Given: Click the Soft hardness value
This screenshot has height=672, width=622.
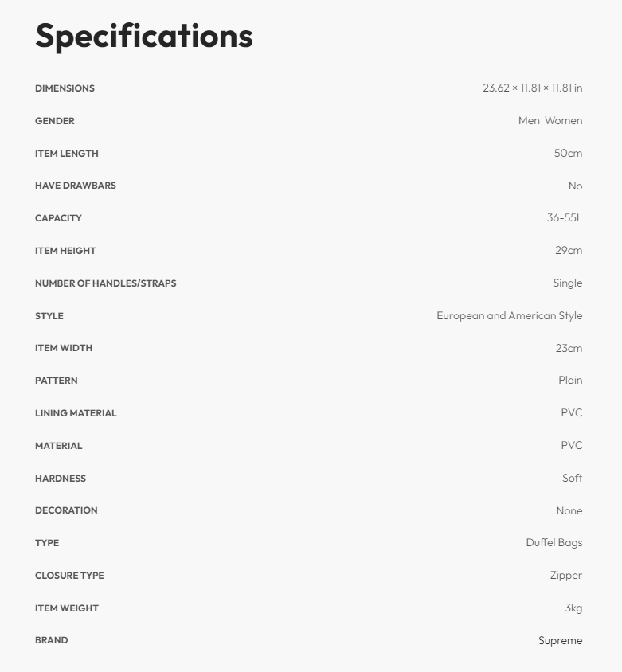Looking at the screenshot, I should [572, 479].
